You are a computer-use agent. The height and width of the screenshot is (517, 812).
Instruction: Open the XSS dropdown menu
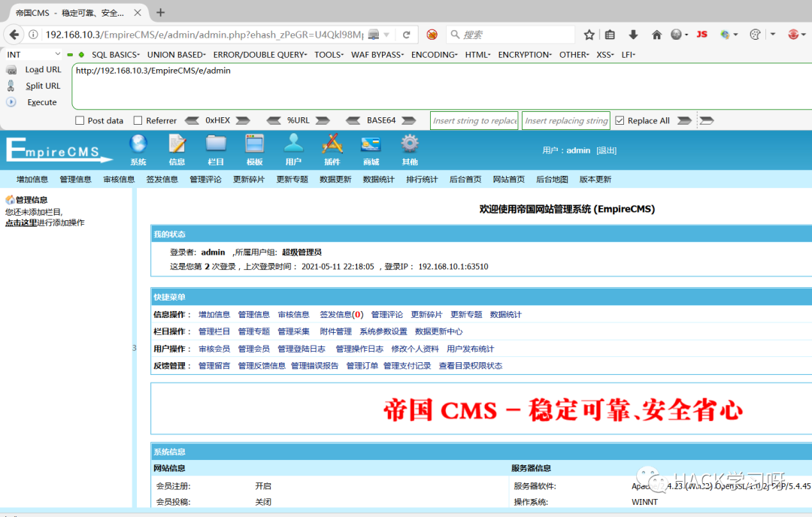(604, 54)
